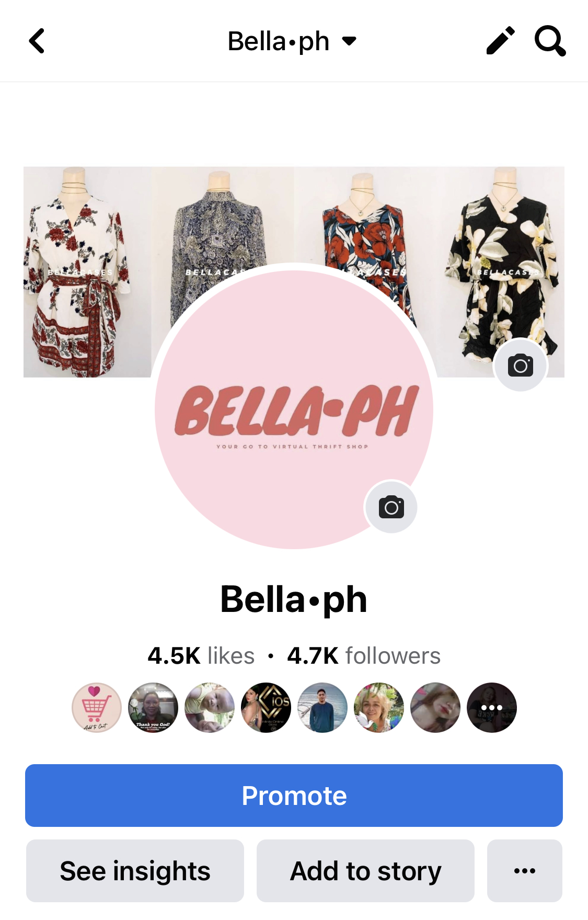Tap the back arrow icon

37,41
